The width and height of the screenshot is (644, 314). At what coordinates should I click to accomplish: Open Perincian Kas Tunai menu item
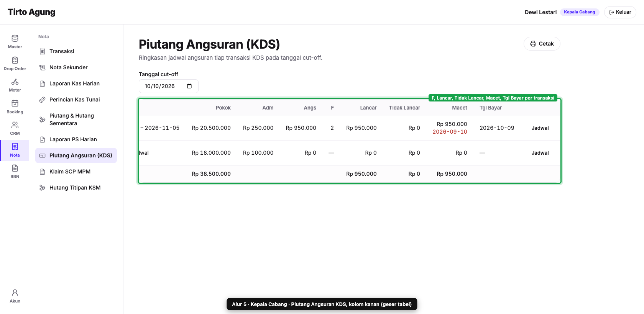76,100
